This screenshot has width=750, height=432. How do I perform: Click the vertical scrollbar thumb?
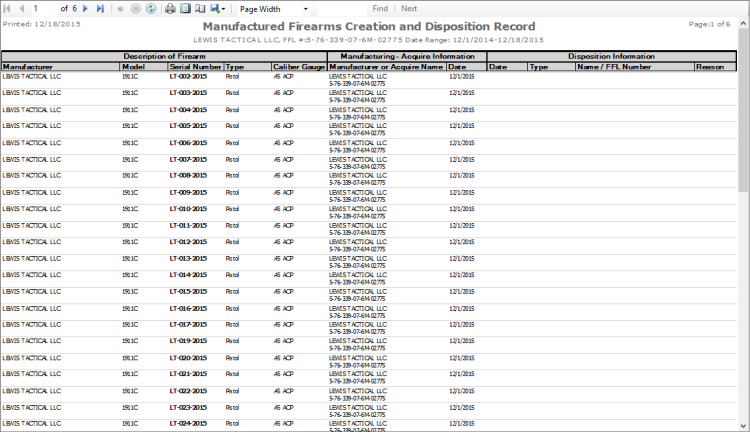click(743, 111)
